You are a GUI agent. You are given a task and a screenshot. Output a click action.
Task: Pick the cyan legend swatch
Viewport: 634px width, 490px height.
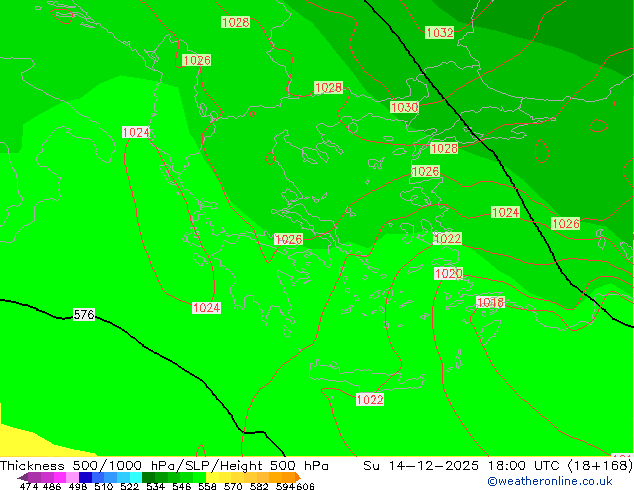[136, 477]
